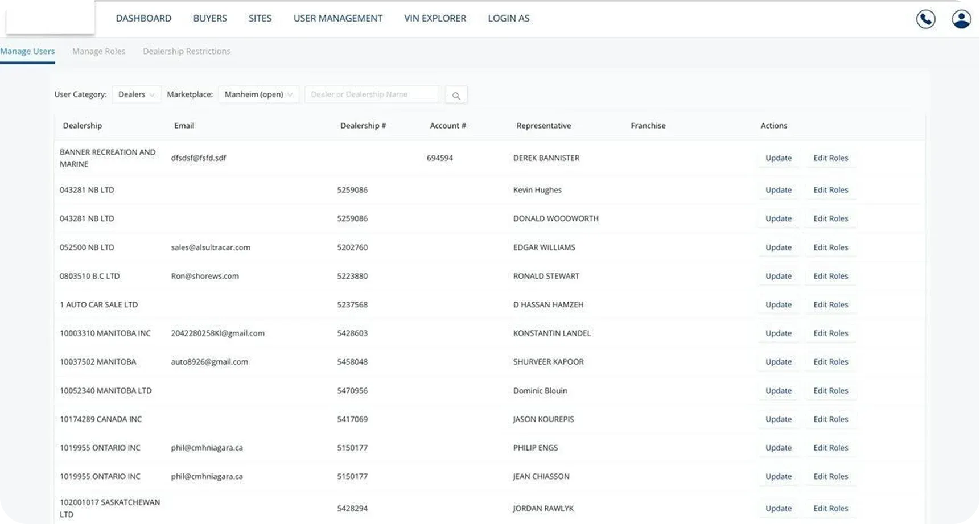Switch to Dealership Restrictions tab
Viewport: 980px width, 524px height.
pos(186,51)
